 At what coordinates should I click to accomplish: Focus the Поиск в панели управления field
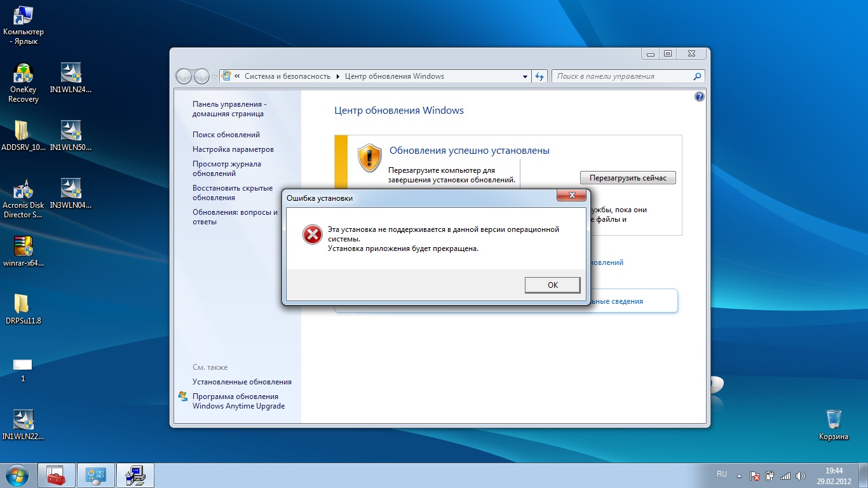[x=628, y=76]
